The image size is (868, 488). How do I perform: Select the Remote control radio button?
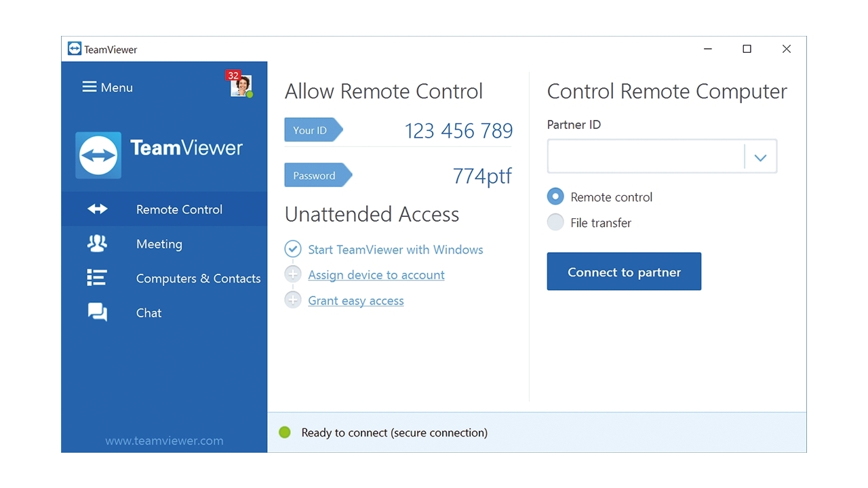[555, 197]
